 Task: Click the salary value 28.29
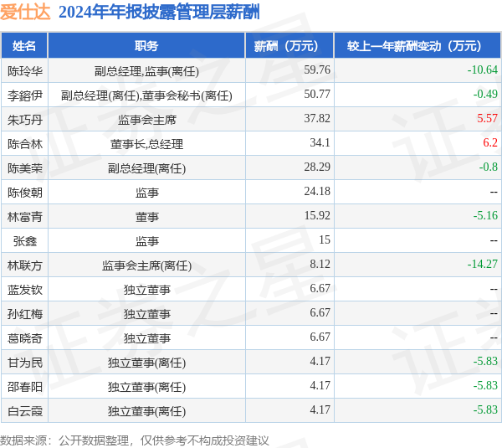(317, 167)
